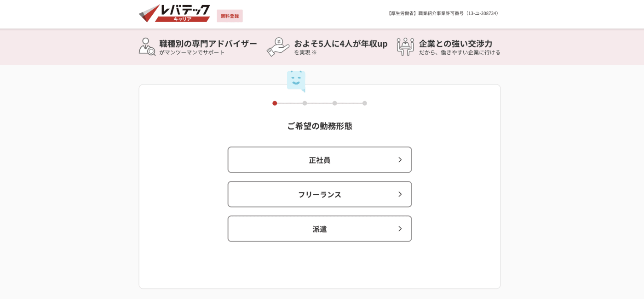The image size is (644, 299).
Task: Click the arrow on the 派遣 option
Action: pyautogui.click(x=400, y=229)
